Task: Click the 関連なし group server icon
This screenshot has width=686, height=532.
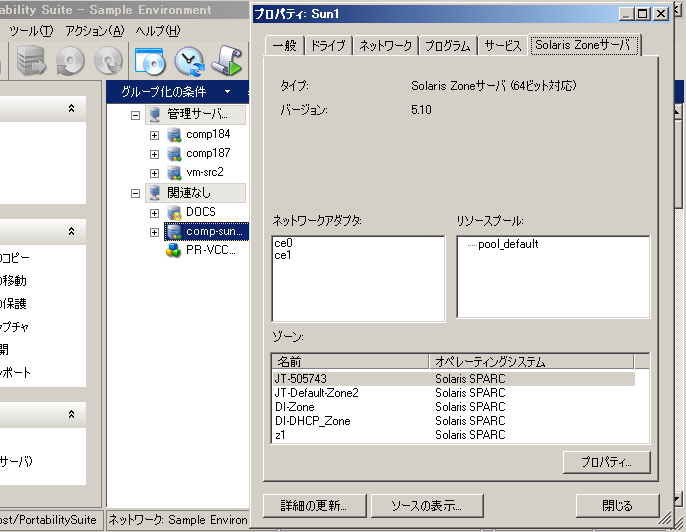Action: [x=154, y=193]
